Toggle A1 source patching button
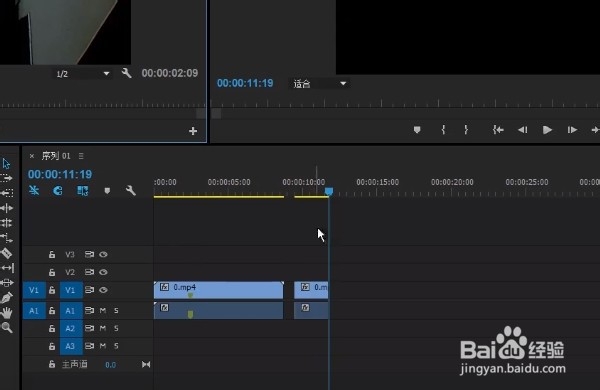 (x=34, y=310)
